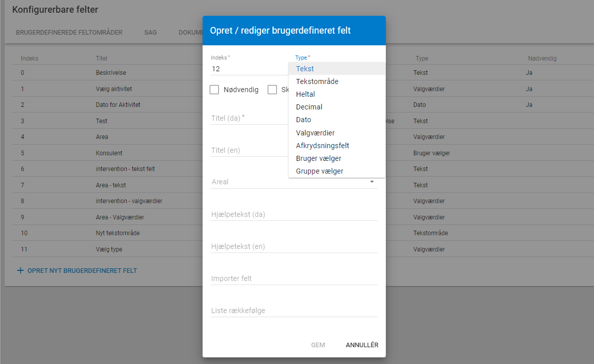Select Gruppe vælger option
This screenshot has height=364, width=594.
tap(337, 171)
